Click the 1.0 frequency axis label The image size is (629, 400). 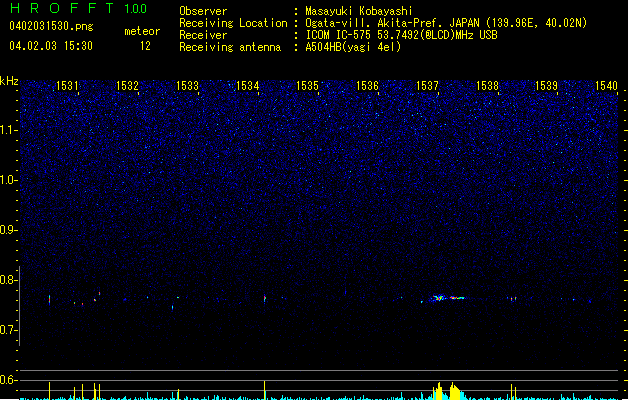9,180
